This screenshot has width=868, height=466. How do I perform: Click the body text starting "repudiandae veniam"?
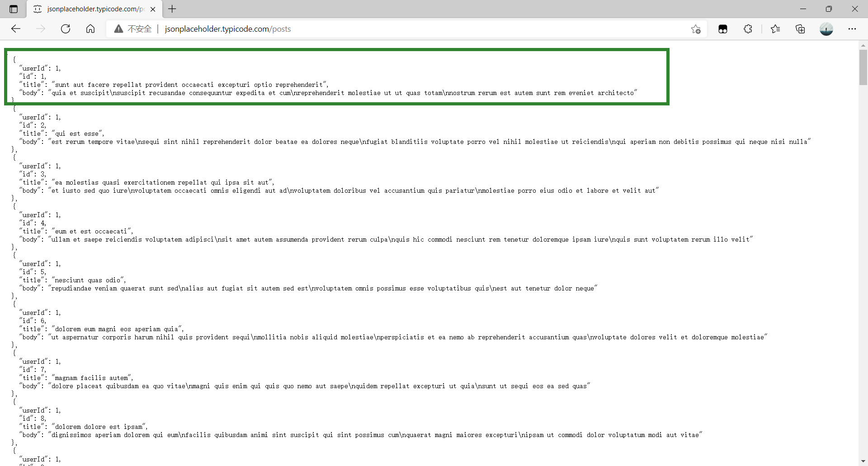tap(323, 288)
